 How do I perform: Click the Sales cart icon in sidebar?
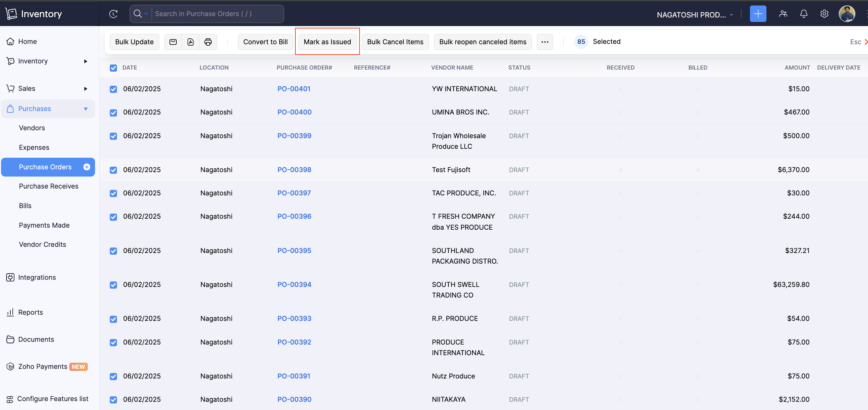tap(10, 88)
